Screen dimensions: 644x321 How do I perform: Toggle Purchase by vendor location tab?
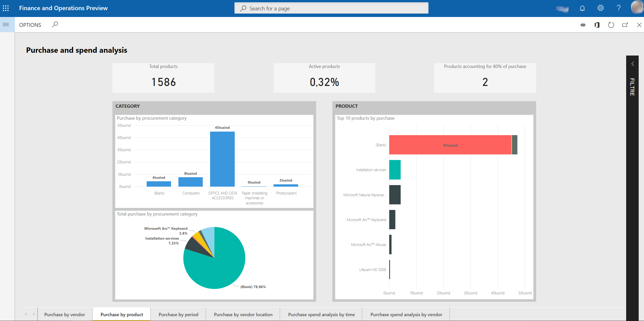243,314
